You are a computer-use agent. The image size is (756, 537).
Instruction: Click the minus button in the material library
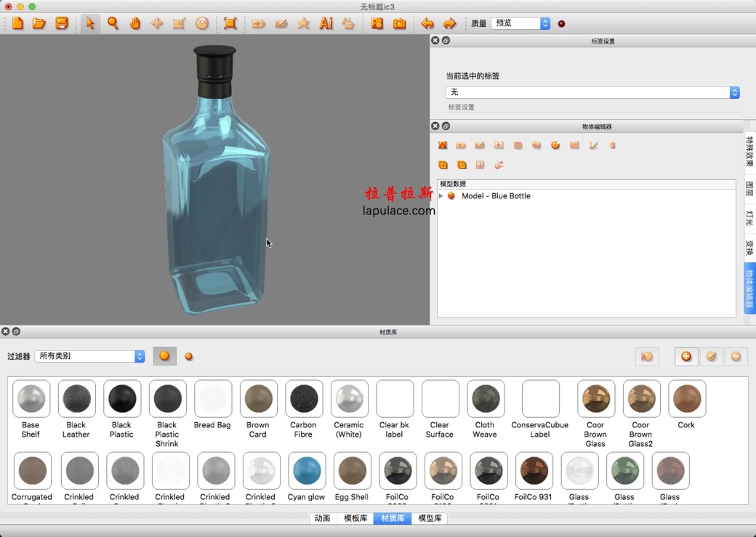(x=736, y=356)
